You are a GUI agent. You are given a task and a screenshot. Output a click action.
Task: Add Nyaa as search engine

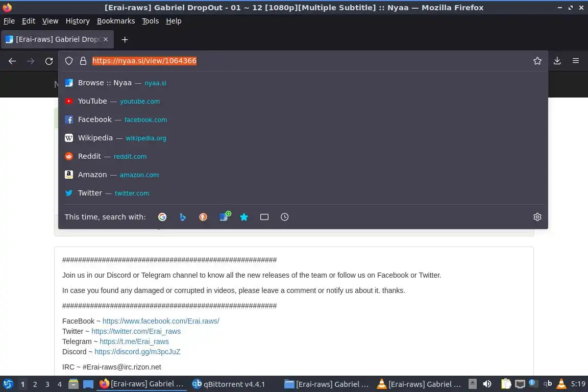[x=225, y=216]
